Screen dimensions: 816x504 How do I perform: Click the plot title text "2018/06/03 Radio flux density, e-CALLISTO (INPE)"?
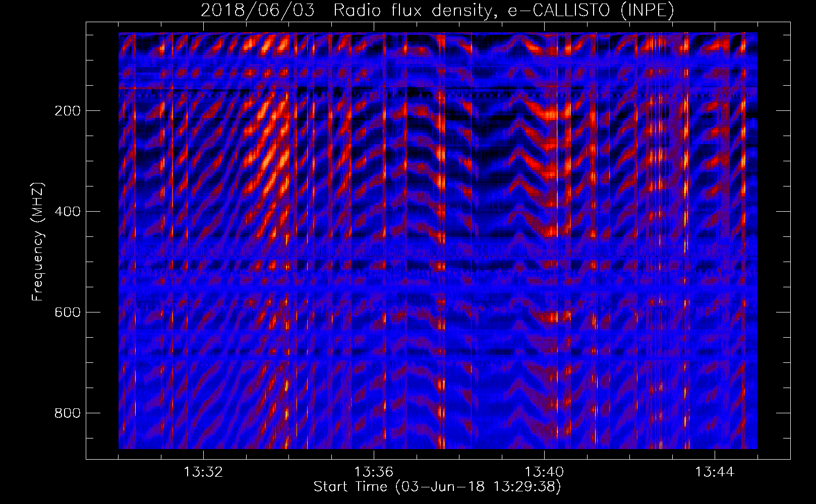437,10
